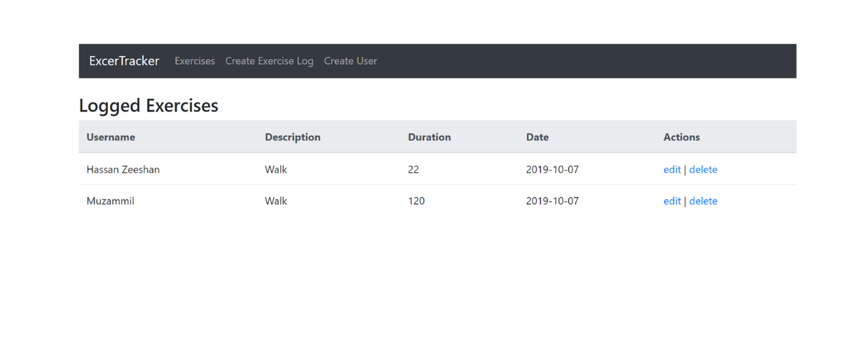Click the Logged Exercises heading
Image resolution: width=868 pixels, height=350 pixels.
point(148,106)
